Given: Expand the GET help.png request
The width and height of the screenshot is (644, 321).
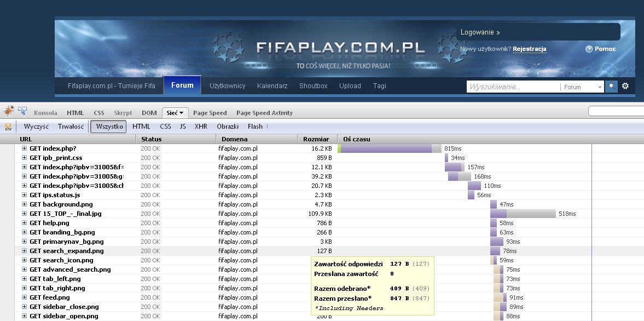Looking at the screenshot, I should (24, 223).
